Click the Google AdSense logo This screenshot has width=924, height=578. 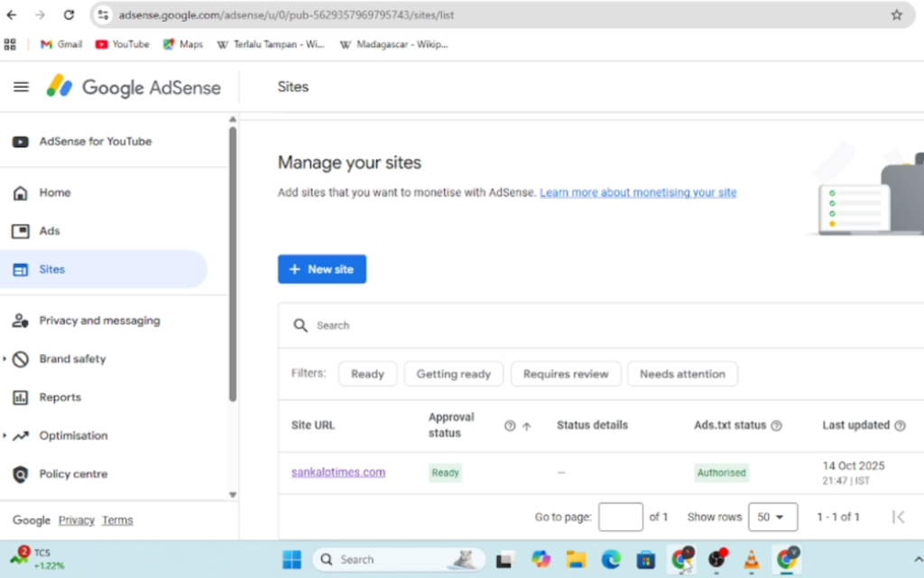134,88
